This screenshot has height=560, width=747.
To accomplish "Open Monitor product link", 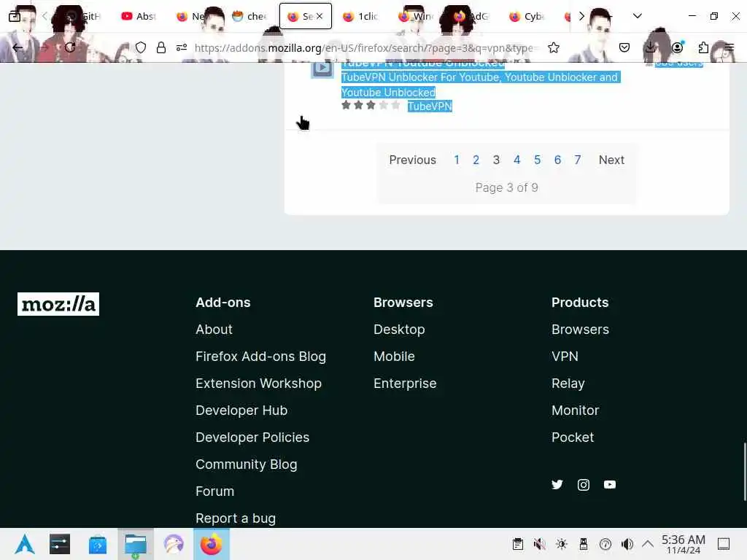I will 575,411.
